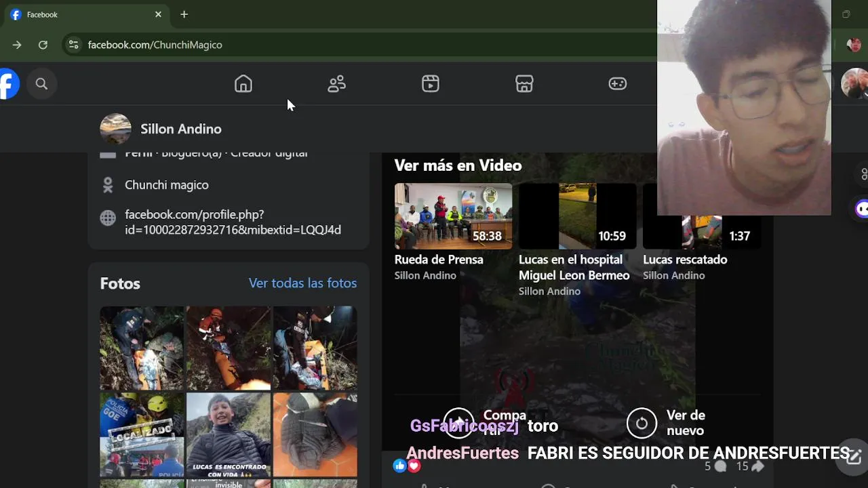
Task: Open the like and love reactions icons
Action: 407,466
